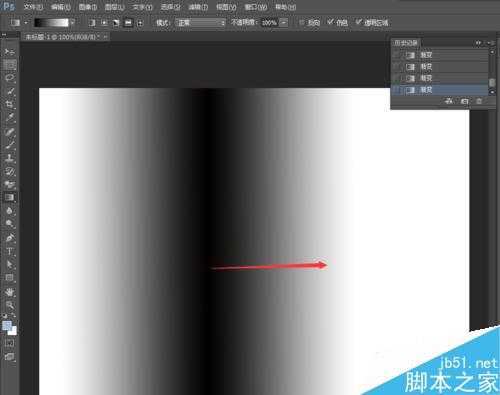Screen dimensions: 500x395
Task: Select the Rectangle shape tool
Action: click(x=10, y=278)
